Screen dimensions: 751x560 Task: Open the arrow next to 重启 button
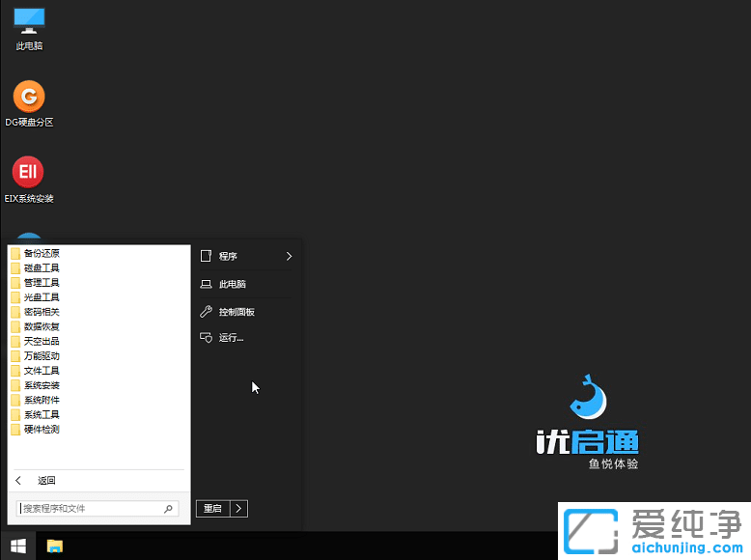[x=239, y=508]
